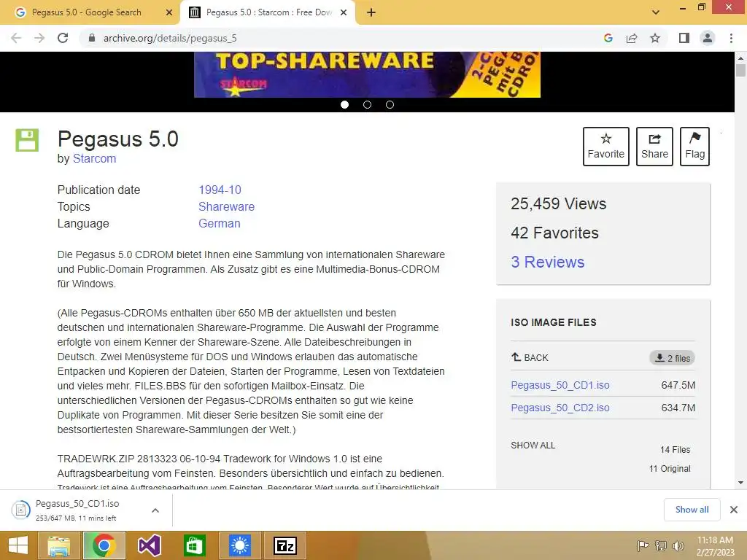Click the 25,459 Views text
The height and width of the screenshot is (560, 747).
(558, 204)
